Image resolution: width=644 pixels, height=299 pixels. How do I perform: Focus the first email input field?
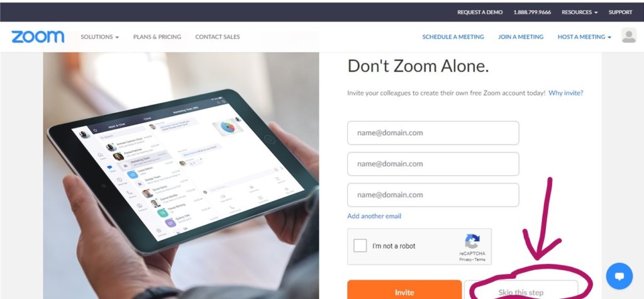pyautogui.click(x=433, y=133)
